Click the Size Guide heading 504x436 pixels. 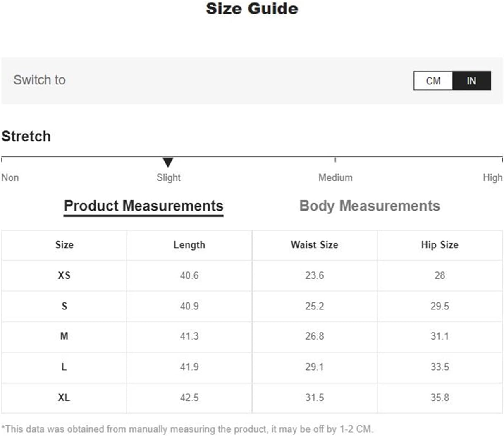point(252,9)
